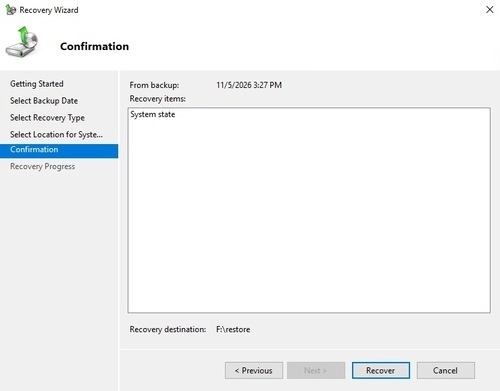Click the Recovery destination label
Screen dimensions: 500x391
click(x=168, y=329)
